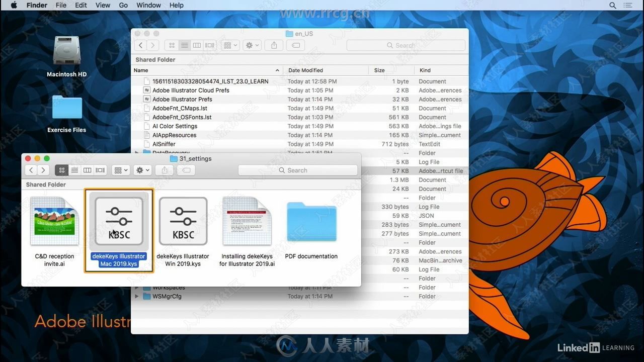Click the Spotlight search icon in menu bar
The height and width of the screenshot is (362, 644).
(x=612, y=5)
